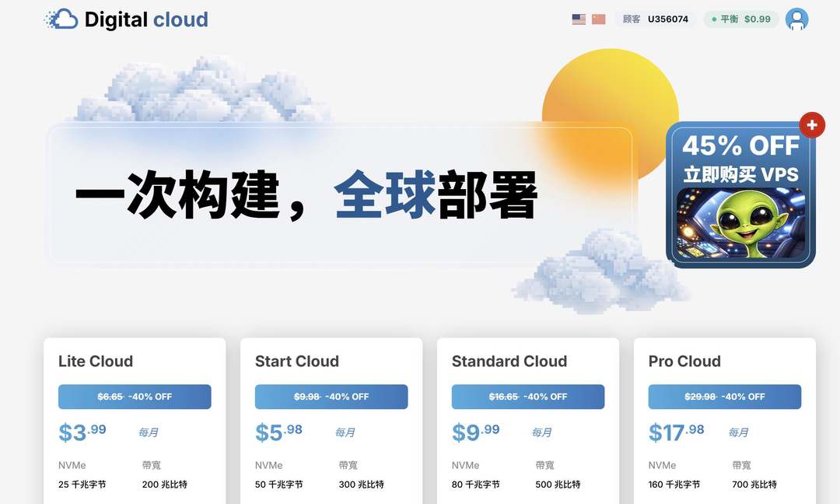Click the alien image in promo card
840x504 pixels.
pyautogui.click(x=740, y=223)
